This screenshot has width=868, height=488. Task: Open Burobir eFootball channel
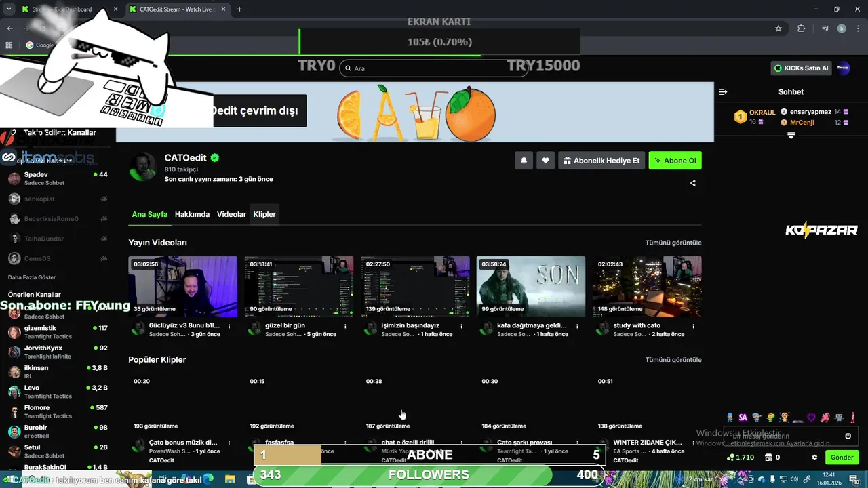click(x=57, y=432)
